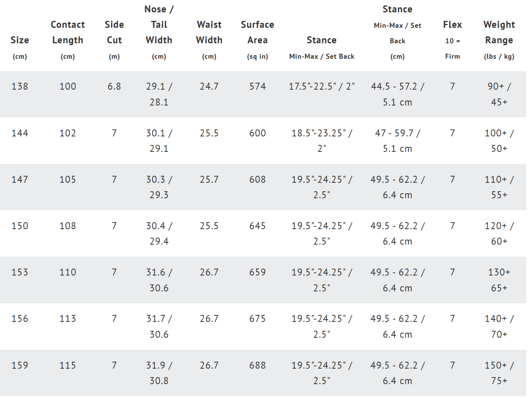This screenshot has height=398, width=532.
Task: Click the 138 size cell
Action: (x=20, y=87)
